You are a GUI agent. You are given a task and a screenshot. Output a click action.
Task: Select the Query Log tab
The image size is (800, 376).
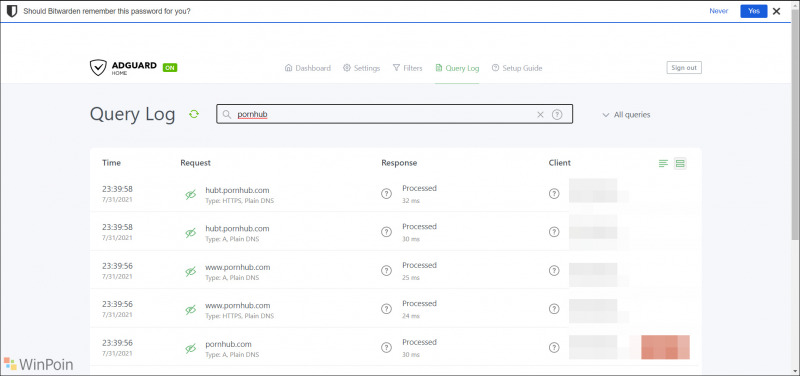[457, 68]
